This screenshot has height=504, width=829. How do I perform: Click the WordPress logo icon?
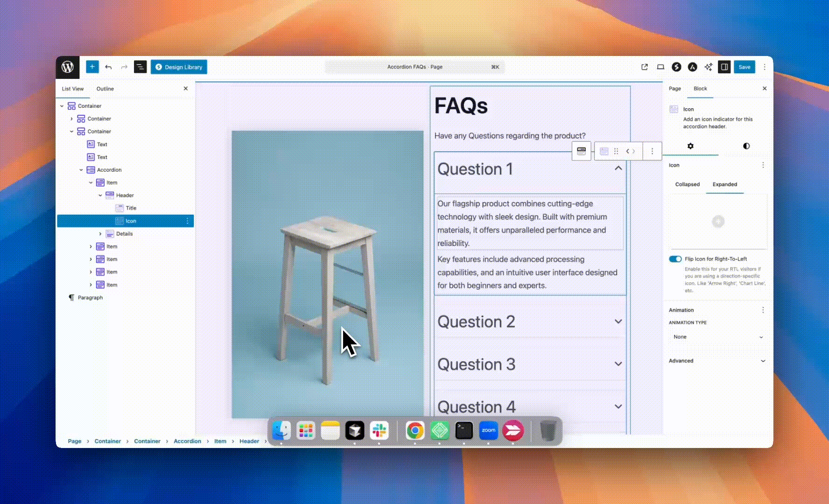[68, 67]
